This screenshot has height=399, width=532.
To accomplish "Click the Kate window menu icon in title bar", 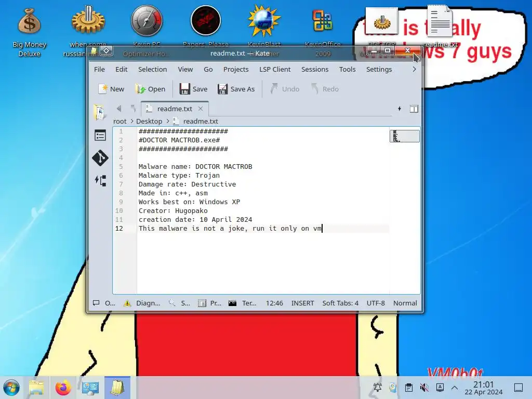I will 94,51.
